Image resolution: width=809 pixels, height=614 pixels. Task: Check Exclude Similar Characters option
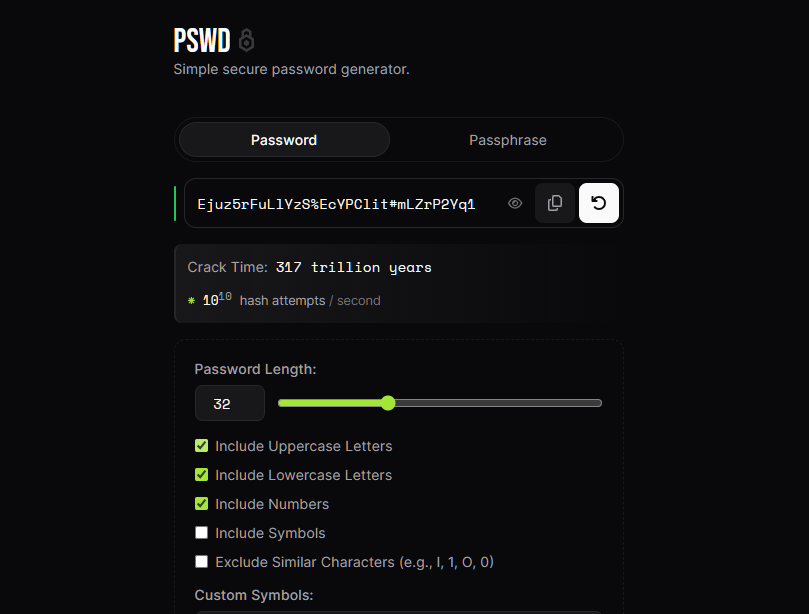point(201,561)
